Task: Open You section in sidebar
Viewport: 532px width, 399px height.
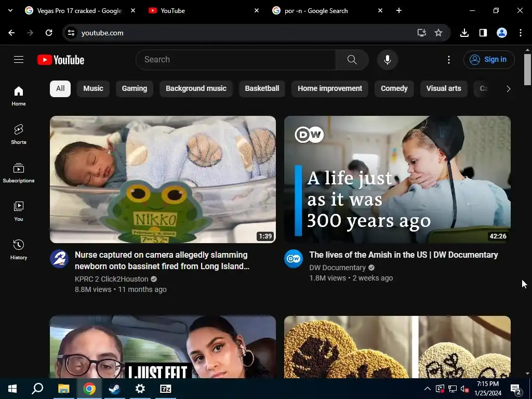Action: (x=19, y=211)
